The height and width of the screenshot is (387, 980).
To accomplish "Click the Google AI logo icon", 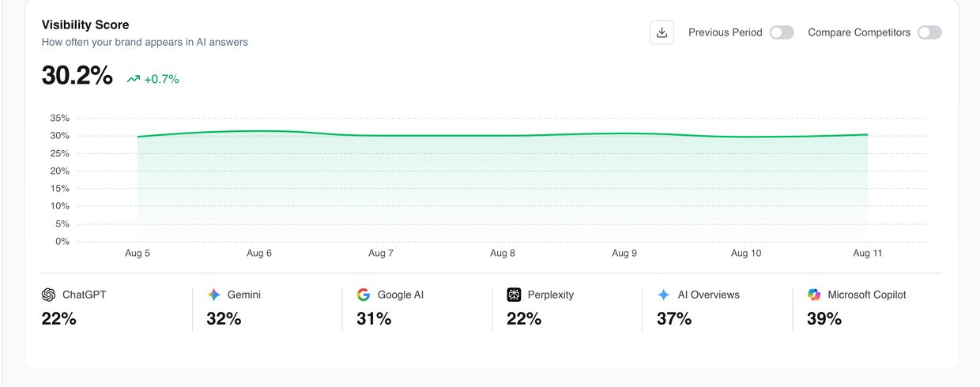I will click(x=364, y=295).
